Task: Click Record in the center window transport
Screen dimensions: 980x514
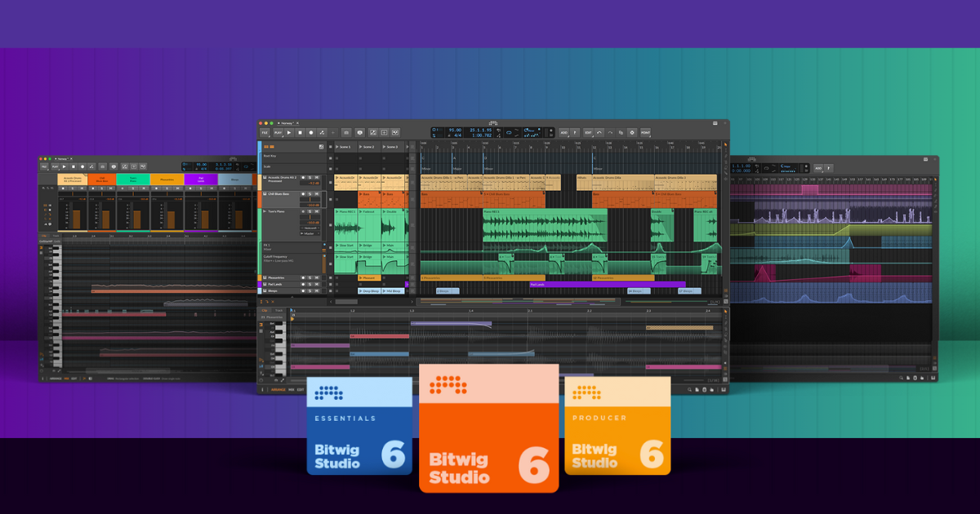Action: click(311, 132)
